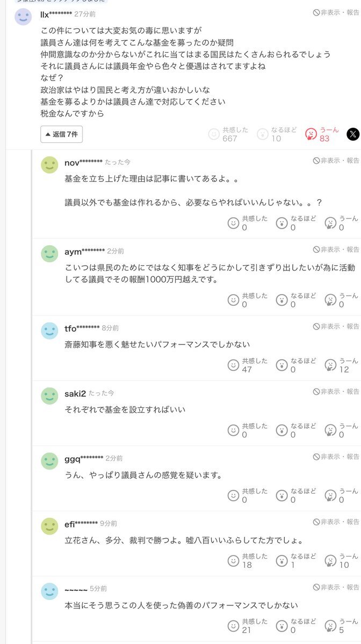
Task: Collapse the 返信7件 replies button
Action: click(61, 134)
